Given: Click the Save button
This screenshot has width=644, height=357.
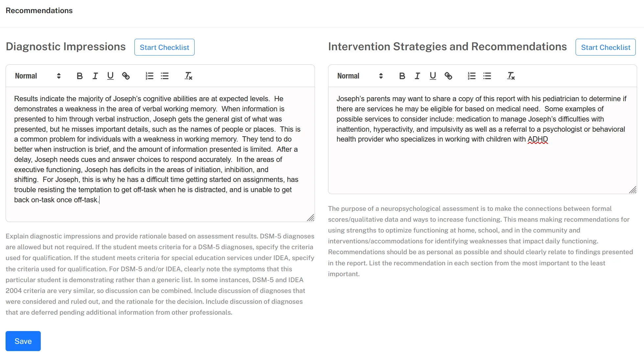Looking at the screenshot, I should [x=23, y=341].
